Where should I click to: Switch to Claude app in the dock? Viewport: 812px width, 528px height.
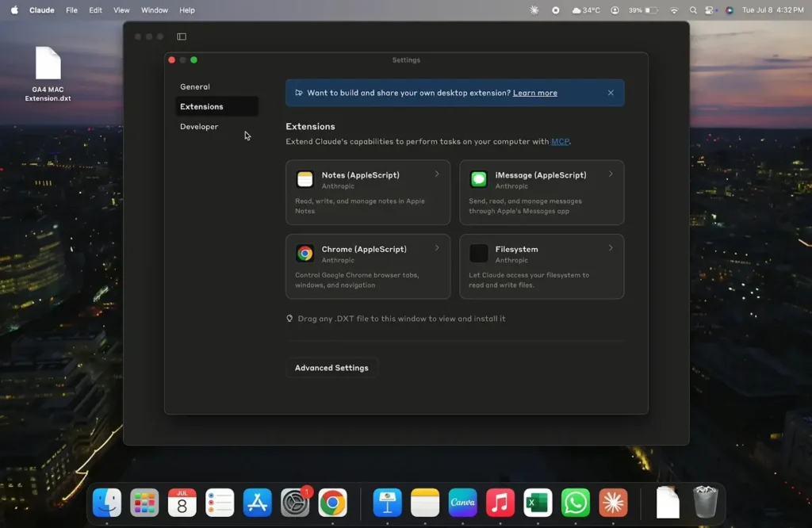tap(613, 502)
